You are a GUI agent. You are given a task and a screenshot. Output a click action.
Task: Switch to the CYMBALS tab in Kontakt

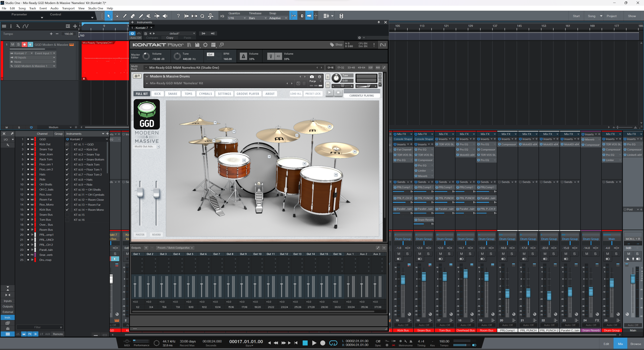[x=205, y=94]
